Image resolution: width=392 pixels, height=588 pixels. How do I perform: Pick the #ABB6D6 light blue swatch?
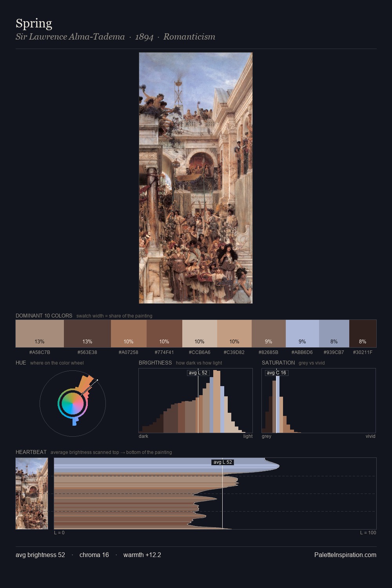pos(302,334)
